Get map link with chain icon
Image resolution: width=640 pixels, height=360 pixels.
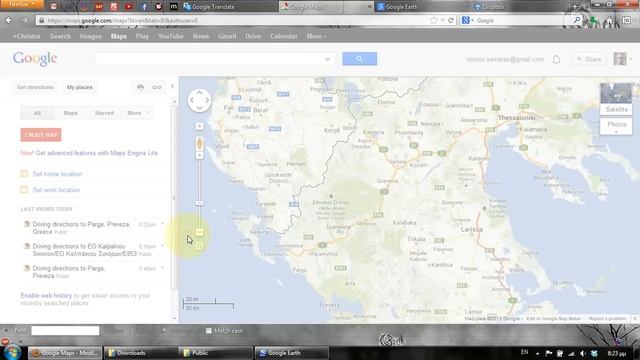157,87
